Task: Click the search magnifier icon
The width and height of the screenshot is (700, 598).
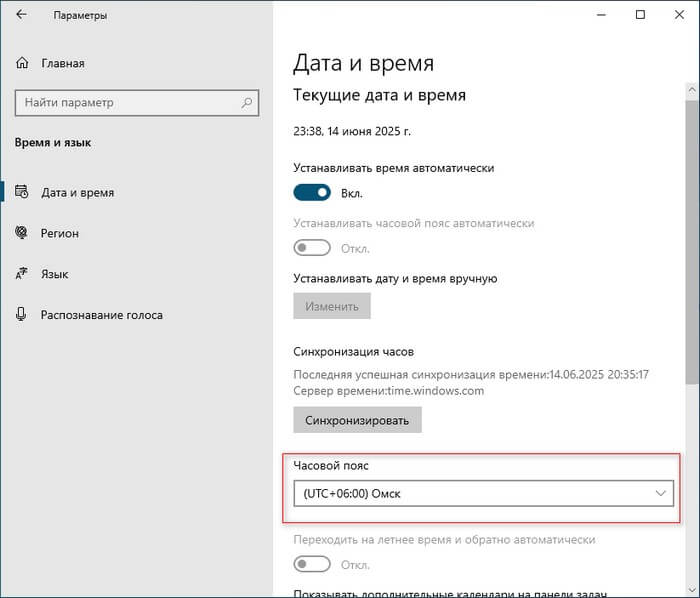Action: 245,102
